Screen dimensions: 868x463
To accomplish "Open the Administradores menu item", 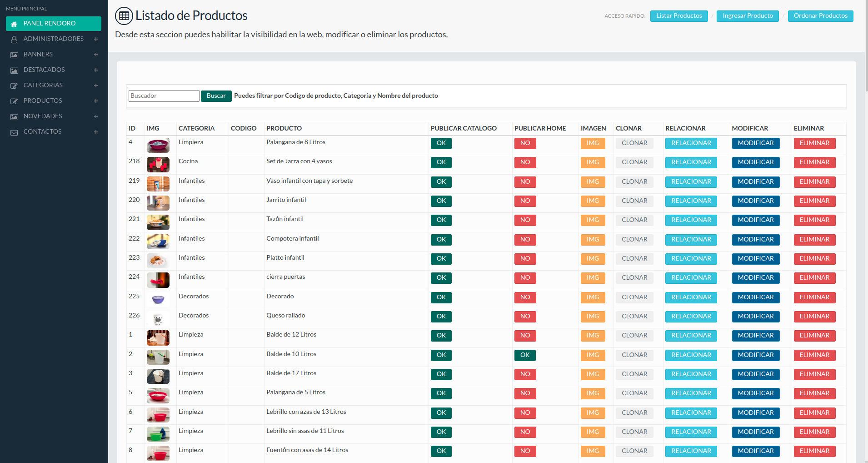I will 54,39.
